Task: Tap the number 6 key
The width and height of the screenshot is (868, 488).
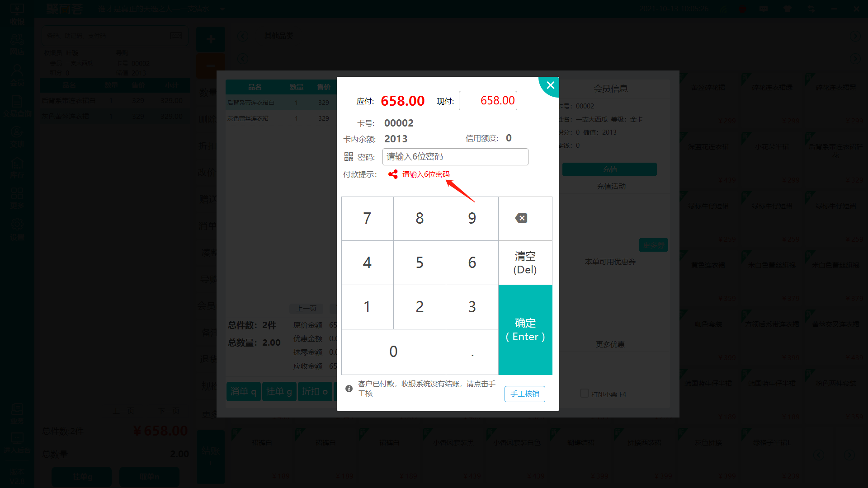Action: (x=472, y=263)
